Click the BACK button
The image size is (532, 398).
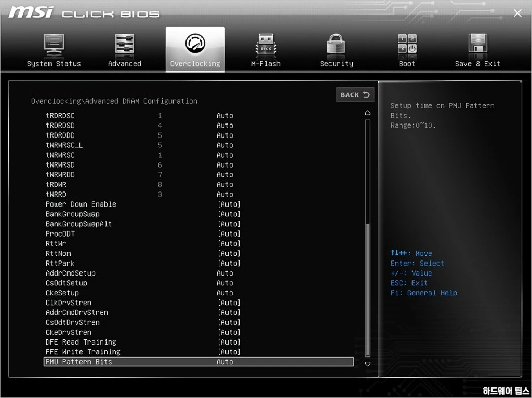click(355, 94)
